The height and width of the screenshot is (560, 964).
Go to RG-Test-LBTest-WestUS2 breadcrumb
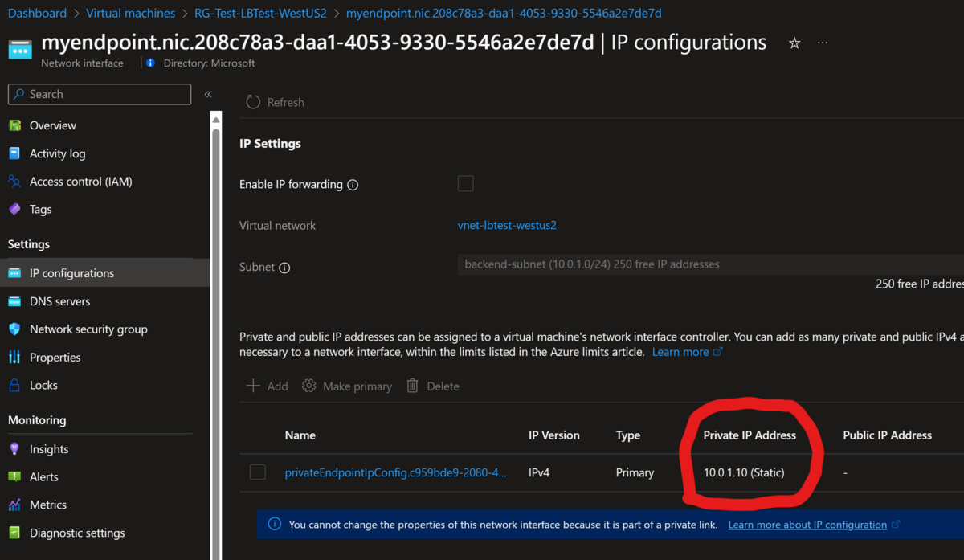coord(260,14)
